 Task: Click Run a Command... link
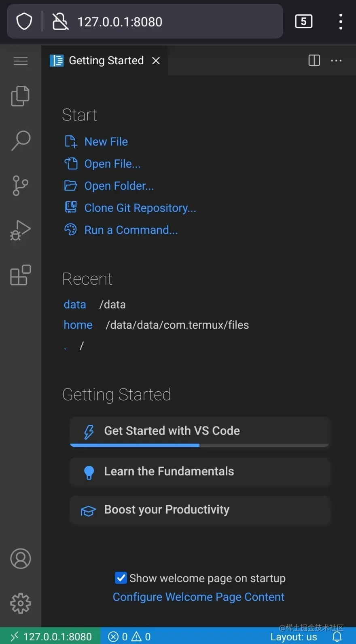(x=131, y=230)
